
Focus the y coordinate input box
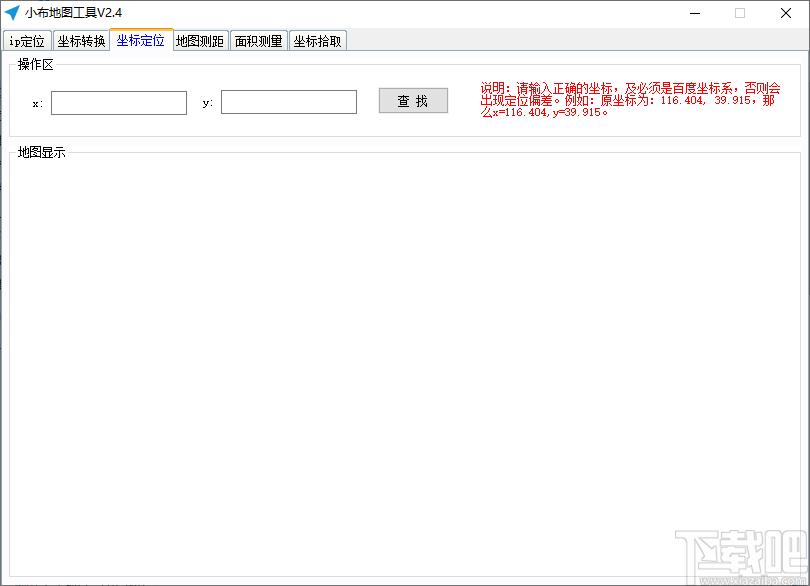pos(289,102)
